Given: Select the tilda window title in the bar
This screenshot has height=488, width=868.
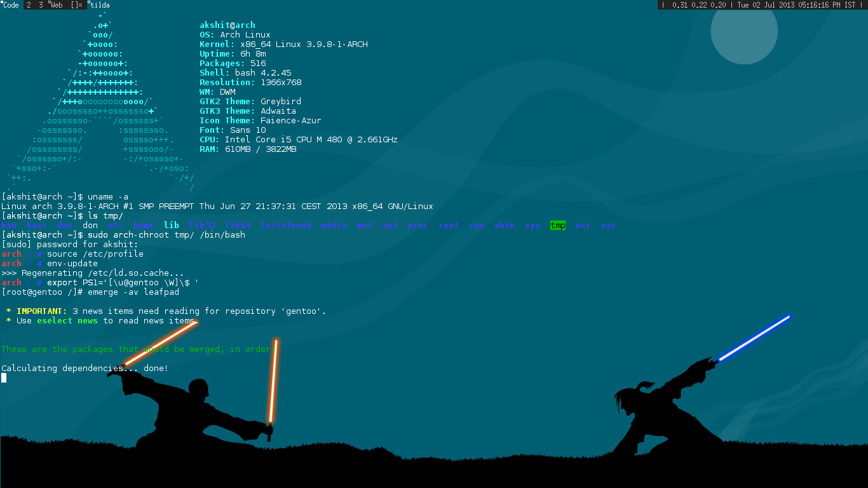Looking at the screenshot, I should pos(99,5).
